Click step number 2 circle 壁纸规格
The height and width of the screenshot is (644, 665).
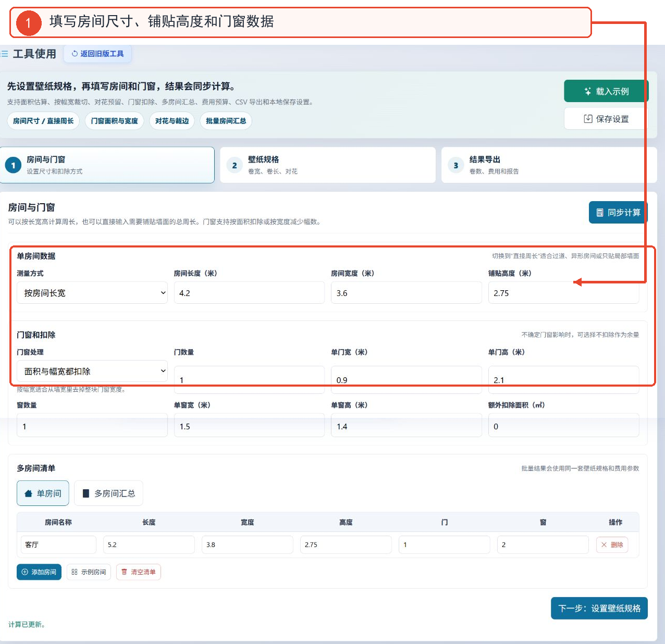point(235,165)
